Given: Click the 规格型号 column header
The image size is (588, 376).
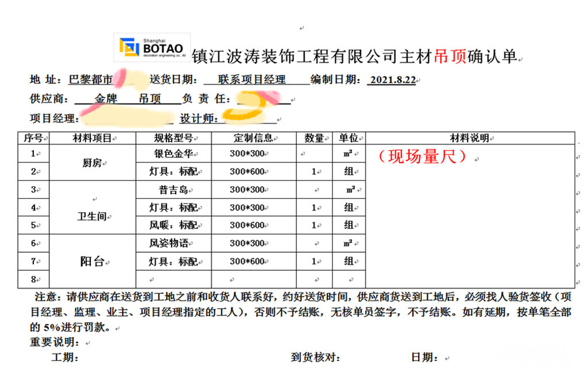Looking at the screenshot, I should click(173, 138).
